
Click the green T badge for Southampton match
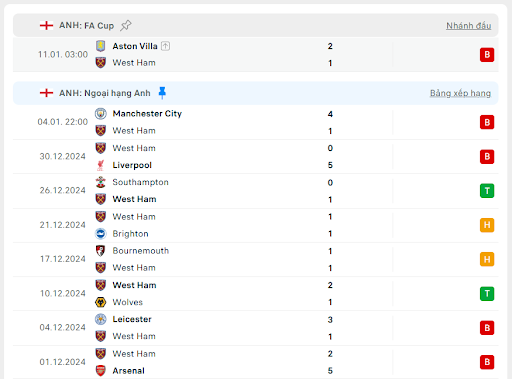[487, 191]
